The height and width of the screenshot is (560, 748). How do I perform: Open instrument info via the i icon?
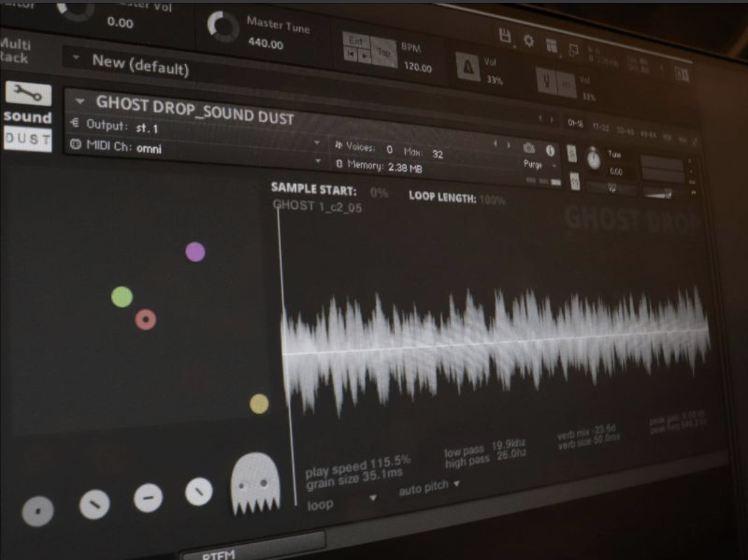(x=550, y=150)
